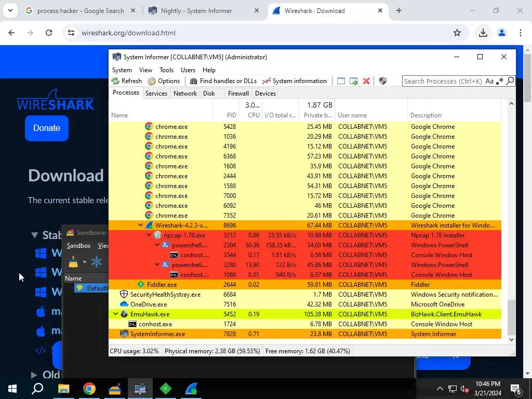This screenshot has height=399, width=532.
Task: Click Physical memory status bar entry
Action: point(212,351)
